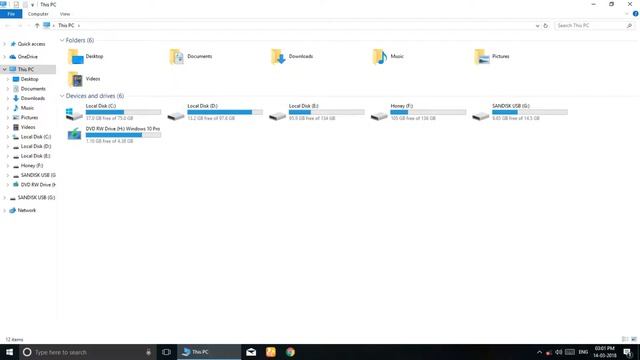Open the Pictures folder icon

click(482, 56)
